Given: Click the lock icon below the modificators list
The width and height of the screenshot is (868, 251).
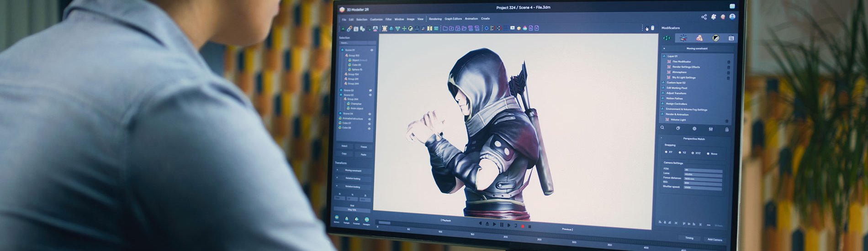Looking at the screenshot, I should pyautogui.click(x=727, y=130).
